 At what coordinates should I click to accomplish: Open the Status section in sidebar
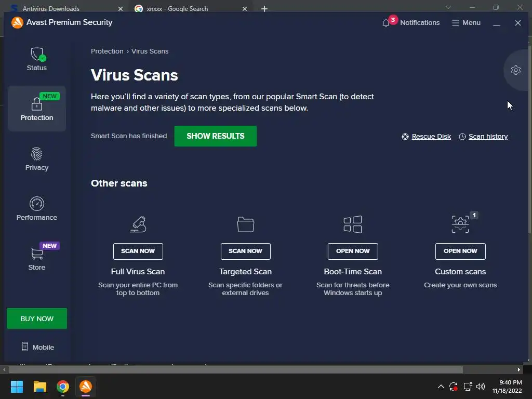point(37,59)
